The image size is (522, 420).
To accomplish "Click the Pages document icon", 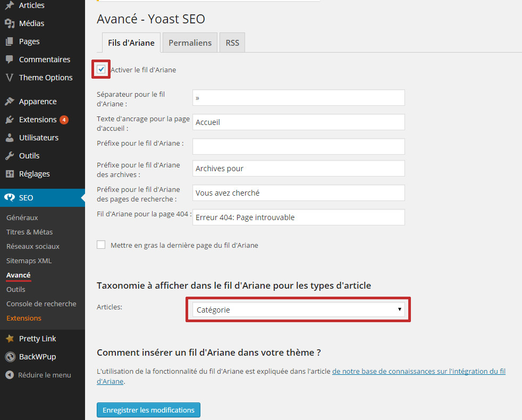I will (10, 41).
